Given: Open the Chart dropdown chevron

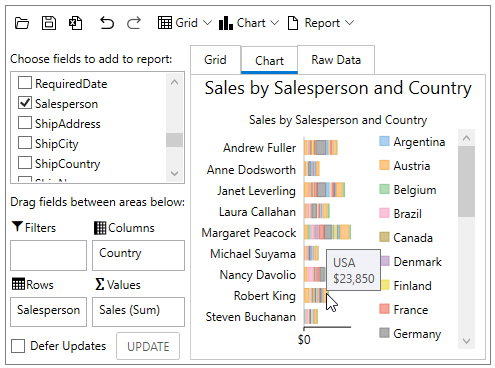Looking at the screenshot, I should coord(274,23).
